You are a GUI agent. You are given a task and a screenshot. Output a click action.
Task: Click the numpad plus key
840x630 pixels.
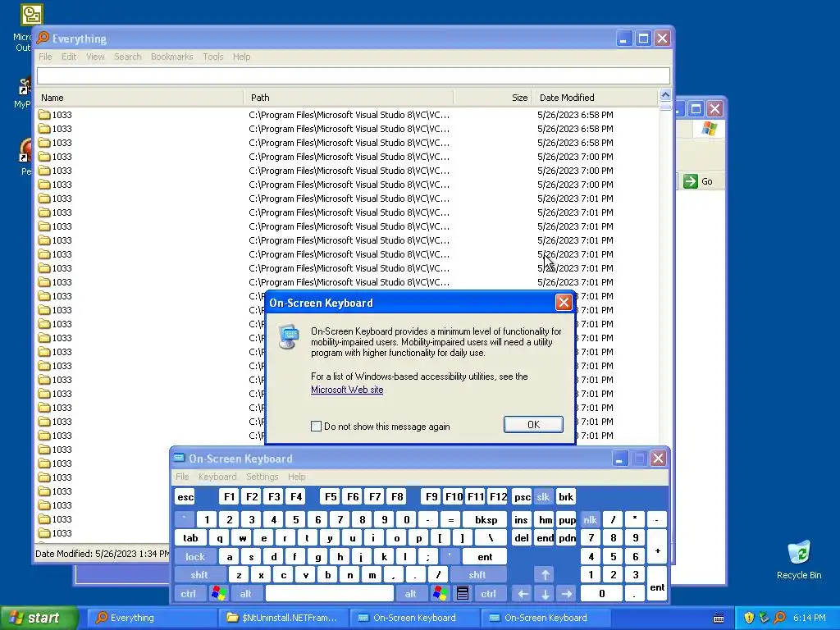point(657,547)
